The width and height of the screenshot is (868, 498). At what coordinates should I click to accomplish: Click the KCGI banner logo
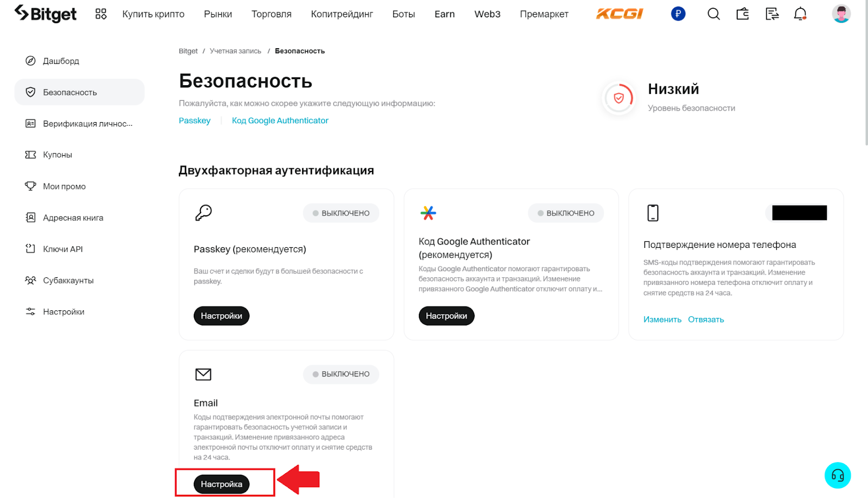[x=620, y=14]
